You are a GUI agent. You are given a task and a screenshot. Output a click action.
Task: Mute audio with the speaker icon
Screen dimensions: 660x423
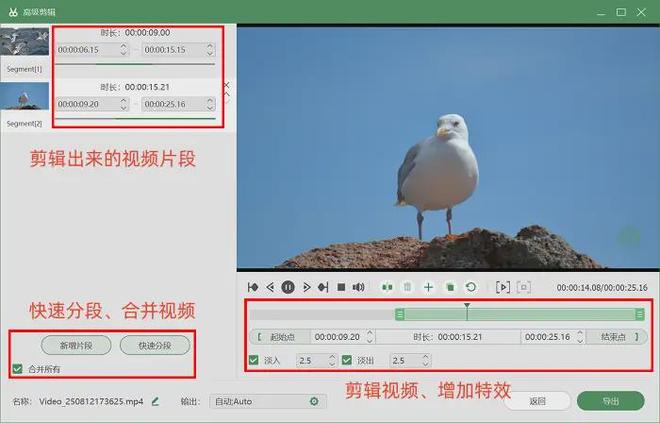(x=358, y=287)
